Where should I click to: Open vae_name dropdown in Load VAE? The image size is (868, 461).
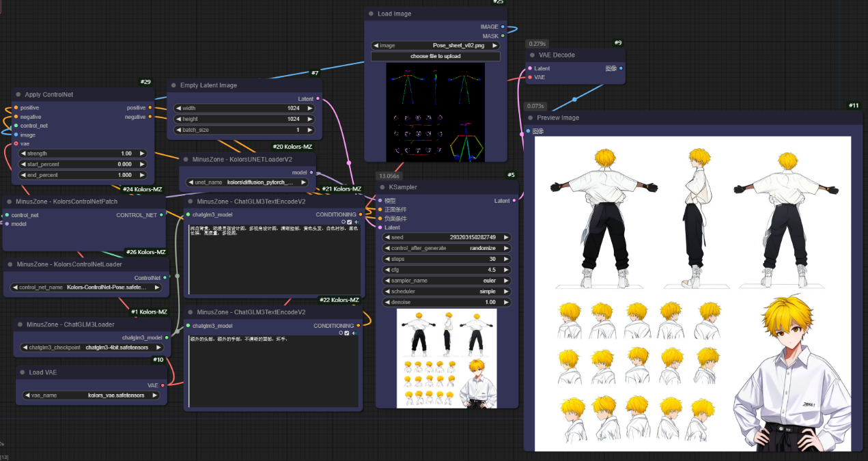pos(91,395)
